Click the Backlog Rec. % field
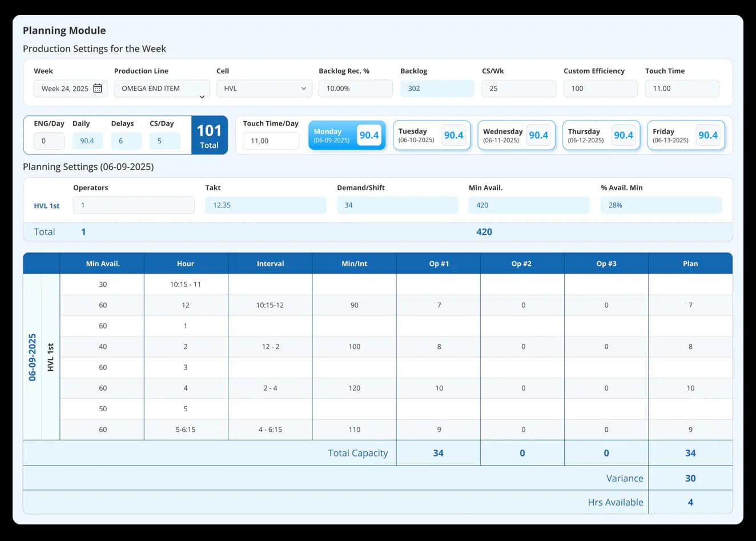The height and width of the screenshot is (541, 756). (x=355, y=89)
